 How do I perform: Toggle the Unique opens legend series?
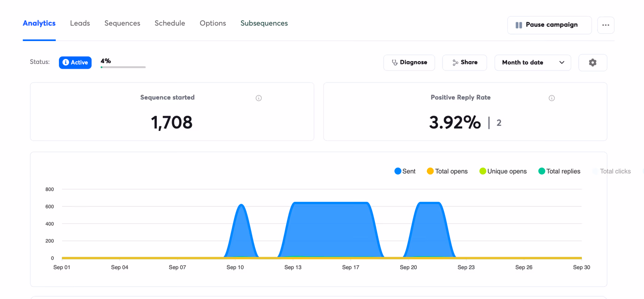point(503,171)
